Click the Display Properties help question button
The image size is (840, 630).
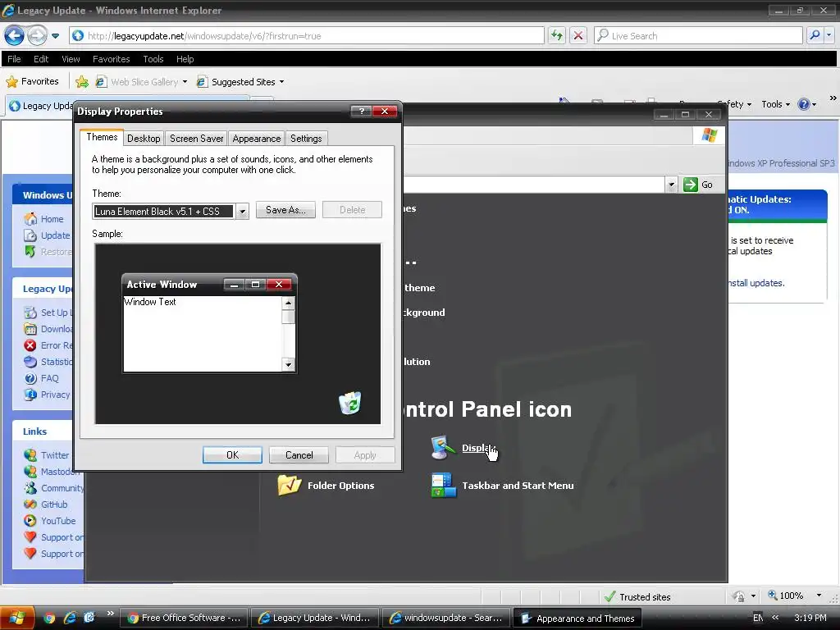(361, 111)
